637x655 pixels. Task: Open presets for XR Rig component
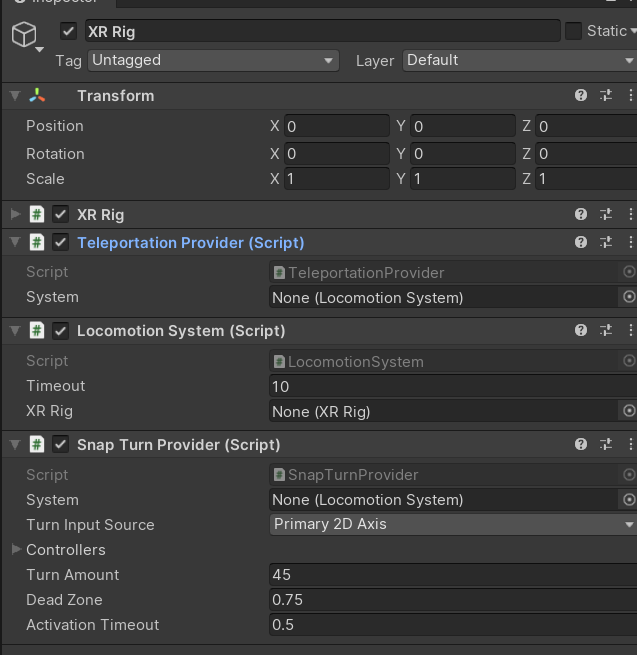tap(606, 214)
